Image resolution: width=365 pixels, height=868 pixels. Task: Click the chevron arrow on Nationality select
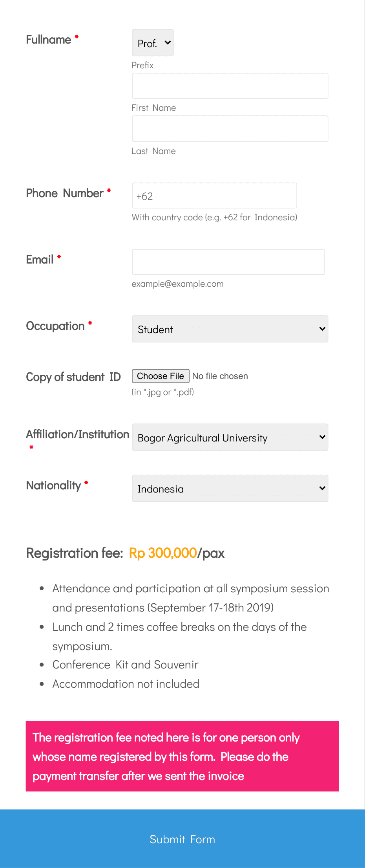322,488
